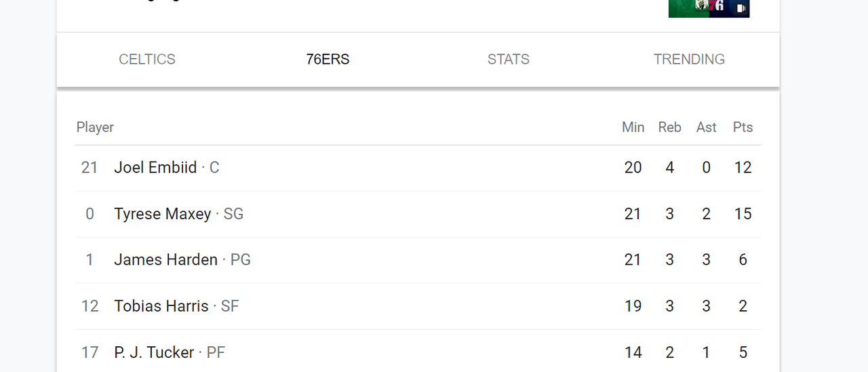Select James Harden's jersey number 1
The image size is (868, 372).
(90, 260)
